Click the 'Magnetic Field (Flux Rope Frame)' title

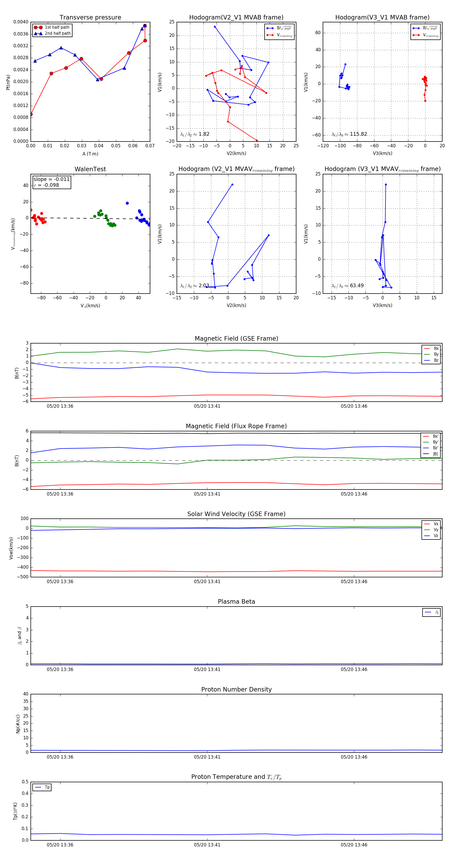236,426
